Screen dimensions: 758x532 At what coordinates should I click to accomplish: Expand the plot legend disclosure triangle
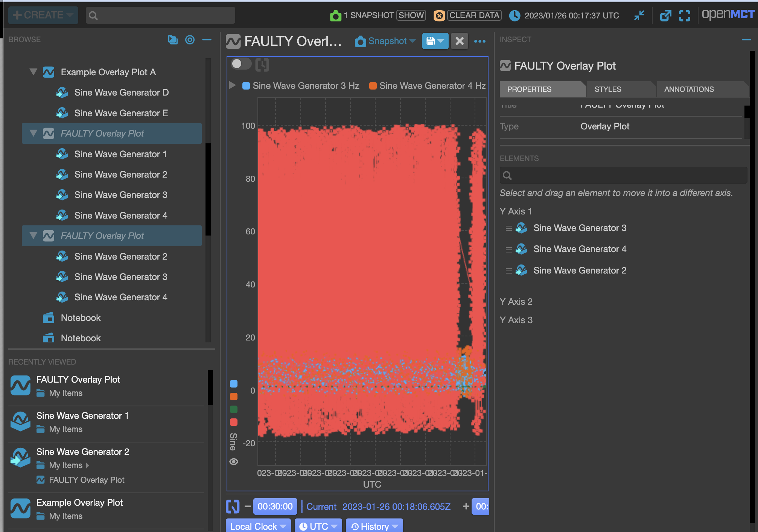[x=233, y=85]
